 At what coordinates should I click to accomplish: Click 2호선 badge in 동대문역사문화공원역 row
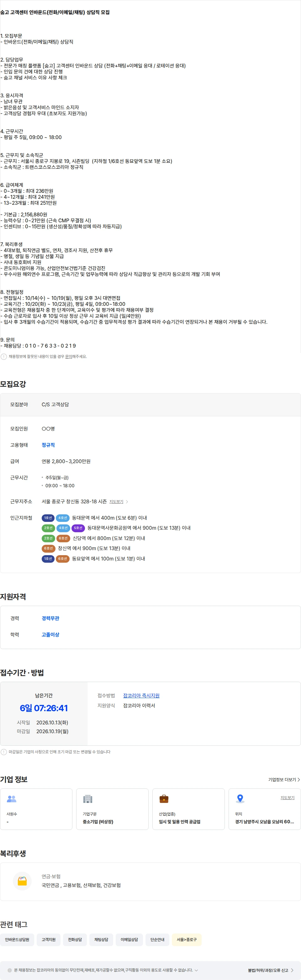click(48, 528)
